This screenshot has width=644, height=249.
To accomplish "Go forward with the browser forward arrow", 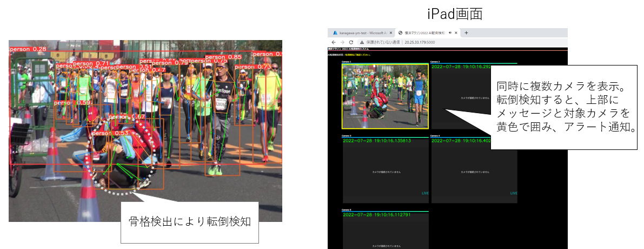I will point(342,42).
